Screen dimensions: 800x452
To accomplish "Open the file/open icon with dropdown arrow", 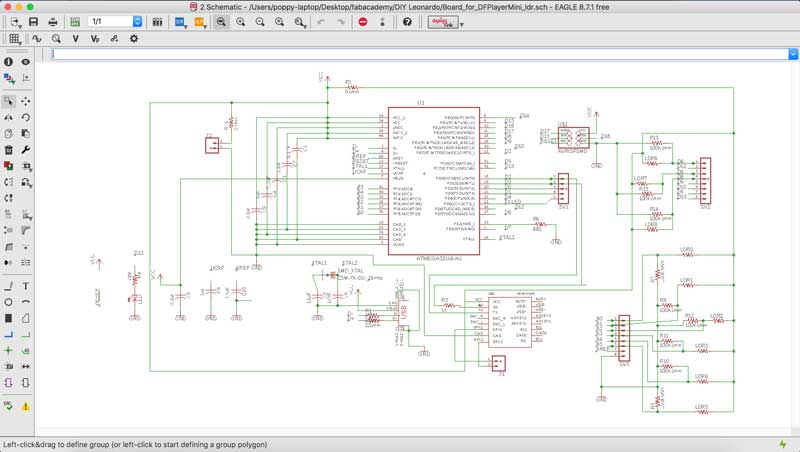I will (15, 22).
